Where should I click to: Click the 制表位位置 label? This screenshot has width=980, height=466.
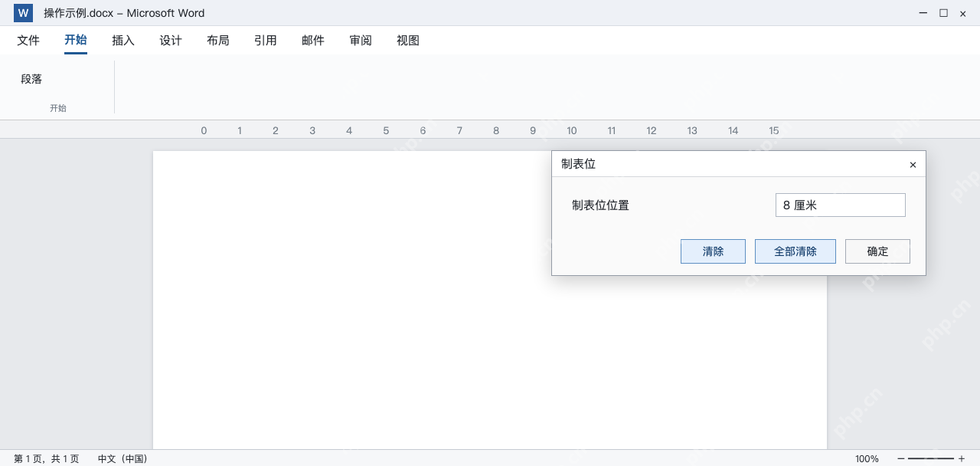600,205
